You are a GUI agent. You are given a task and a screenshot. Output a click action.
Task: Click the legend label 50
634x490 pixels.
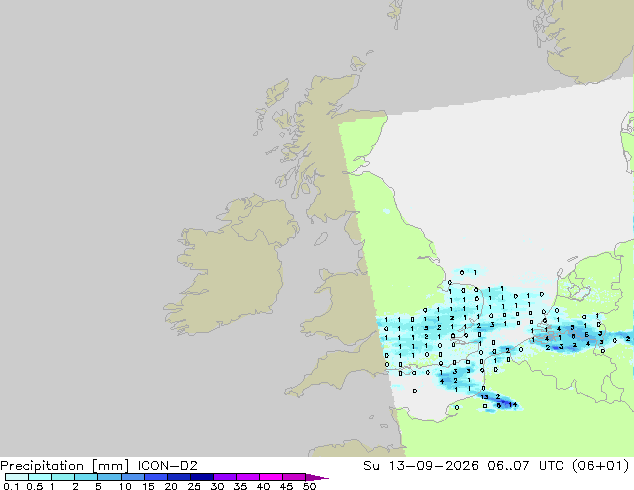(310, 486)
